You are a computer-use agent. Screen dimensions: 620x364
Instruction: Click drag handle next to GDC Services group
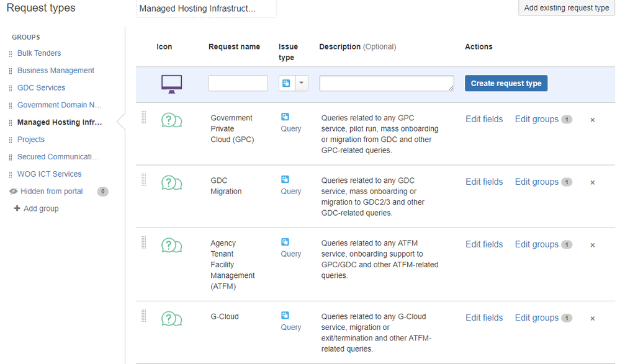(x=11, y=88)
